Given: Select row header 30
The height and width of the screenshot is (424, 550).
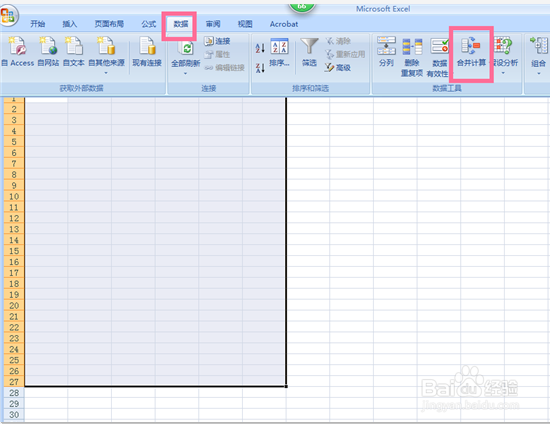Looking at the screenshot, I should (14, 415).
